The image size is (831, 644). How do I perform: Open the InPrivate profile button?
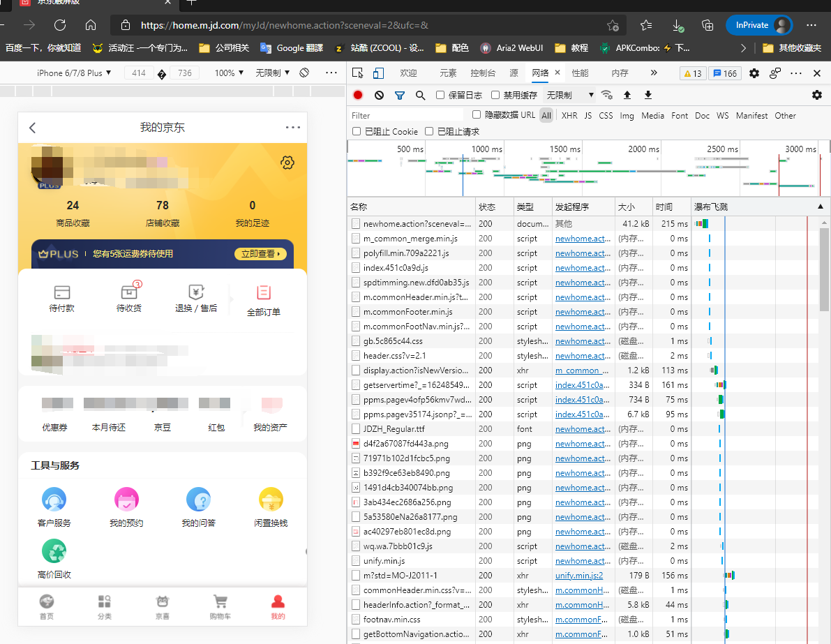click(x=759, y=25)
